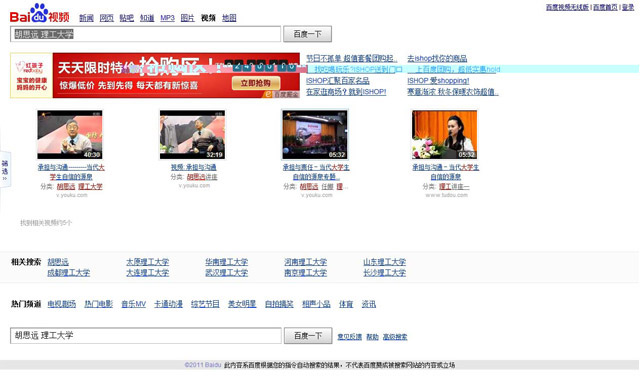Click the top 百度一下 search button

point(307,34)
